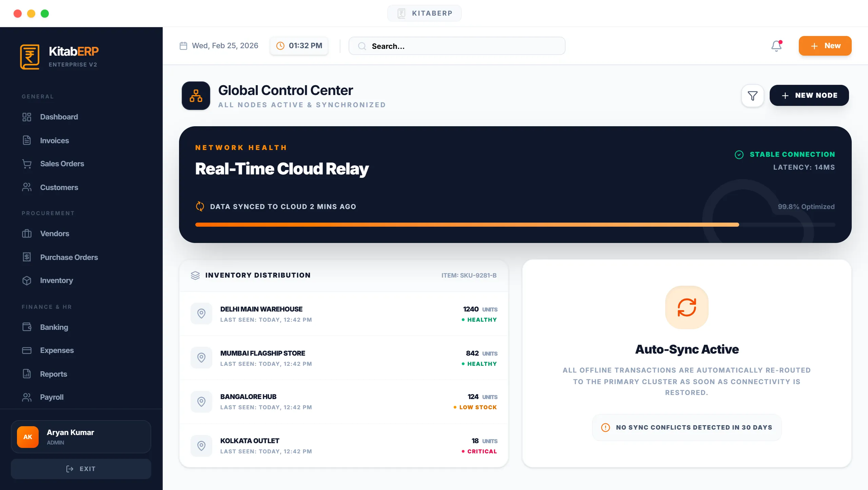The height and width of the screenshot is (490, 868).
Task: Click Kolkata Outlet location pin icon
Action: tap(201, 446)
